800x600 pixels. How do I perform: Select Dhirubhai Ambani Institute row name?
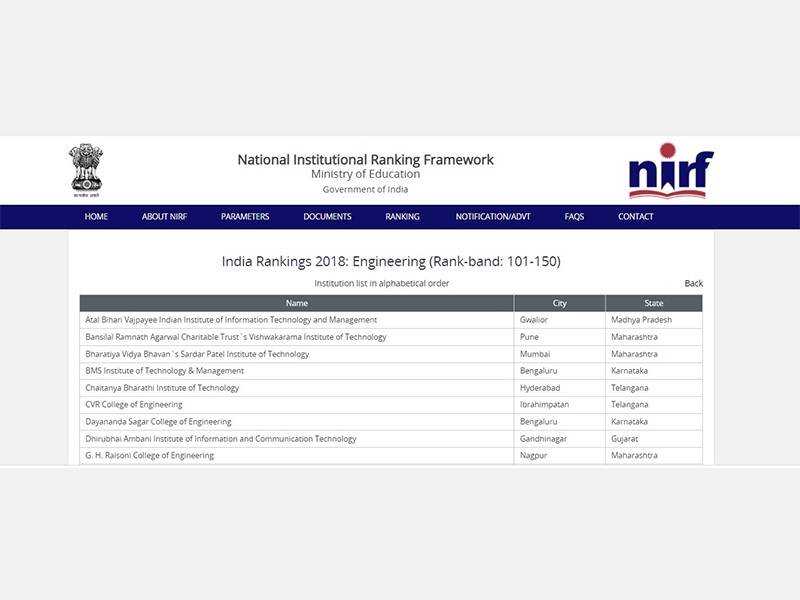[220, 439]
